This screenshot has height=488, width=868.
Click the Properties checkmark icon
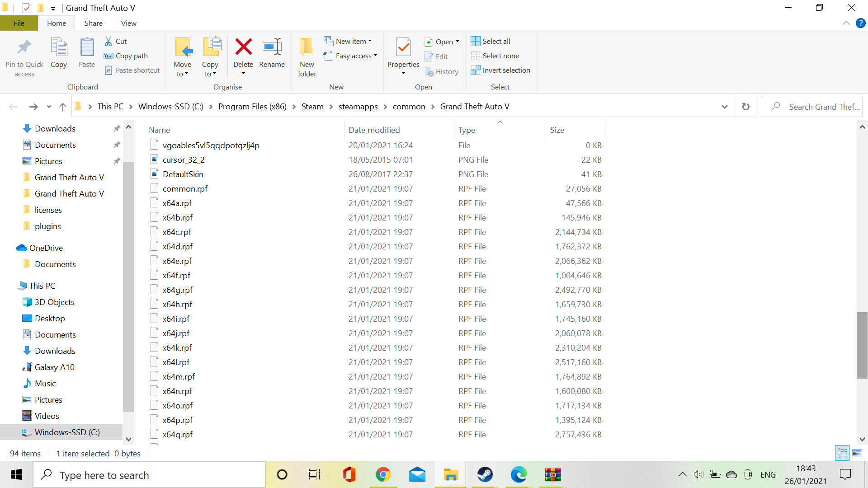pyautogui.click(x=403, y=47)
